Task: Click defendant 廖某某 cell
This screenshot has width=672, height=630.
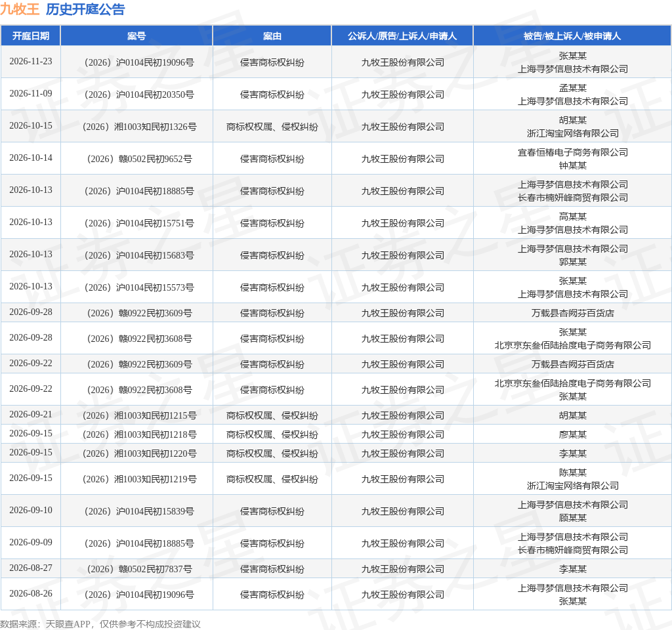Action: [572, 434]
